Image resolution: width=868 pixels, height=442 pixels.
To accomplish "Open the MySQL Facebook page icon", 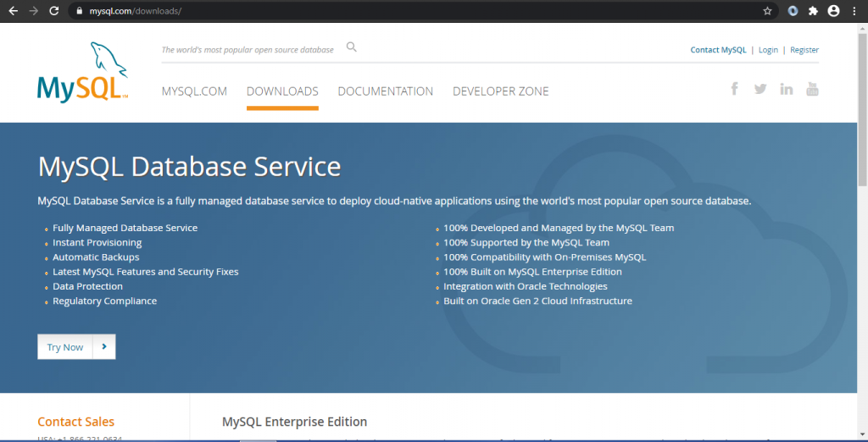I will coord(735,89).
